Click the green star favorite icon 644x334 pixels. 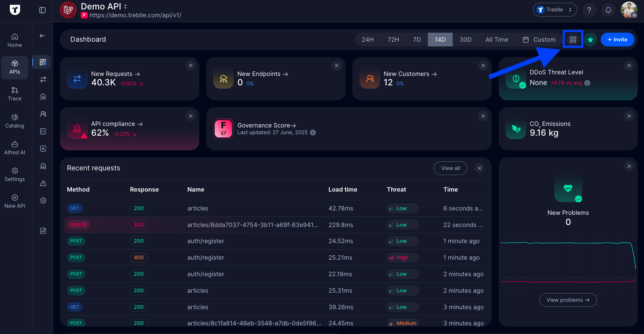click(x=590, y=39)
